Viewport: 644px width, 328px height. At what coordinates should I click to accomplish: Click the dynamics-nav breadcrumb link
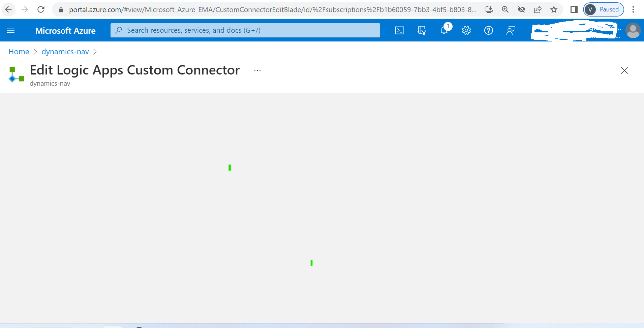tap(65, 52)
